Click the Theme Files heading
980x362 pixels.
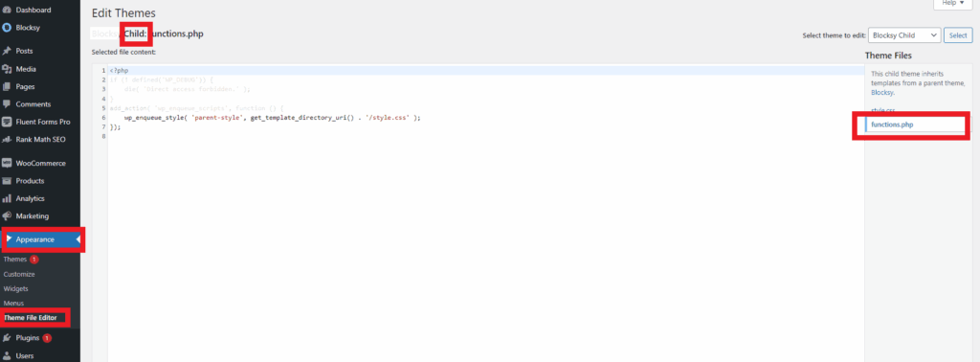click(x=888, y=56)
